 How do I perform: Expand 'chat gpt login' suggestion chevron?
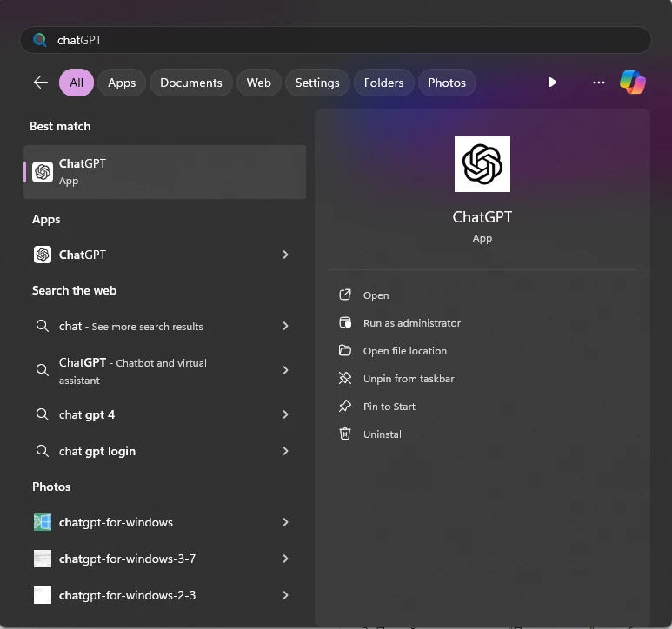(x=285, y=451)
